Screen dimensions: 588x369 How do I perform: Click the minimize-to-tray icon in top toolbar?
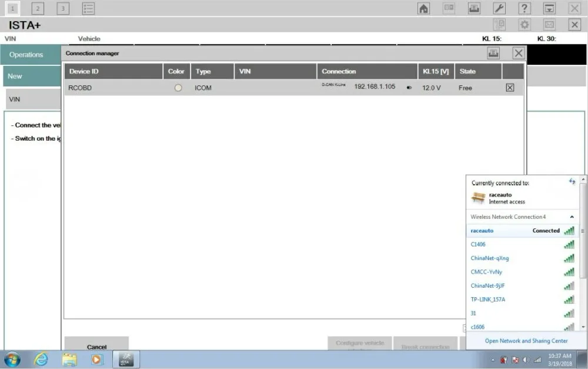[x=549, y=8]
